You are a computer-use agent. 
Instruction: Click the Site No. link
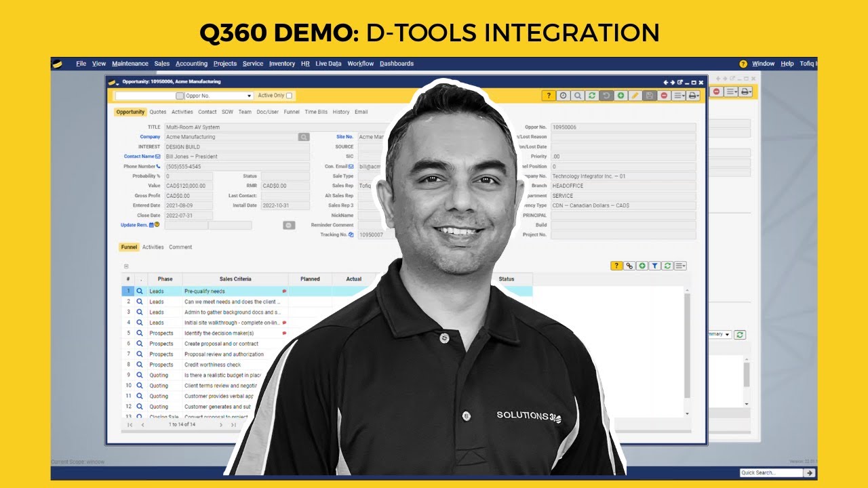pos(344,137)
